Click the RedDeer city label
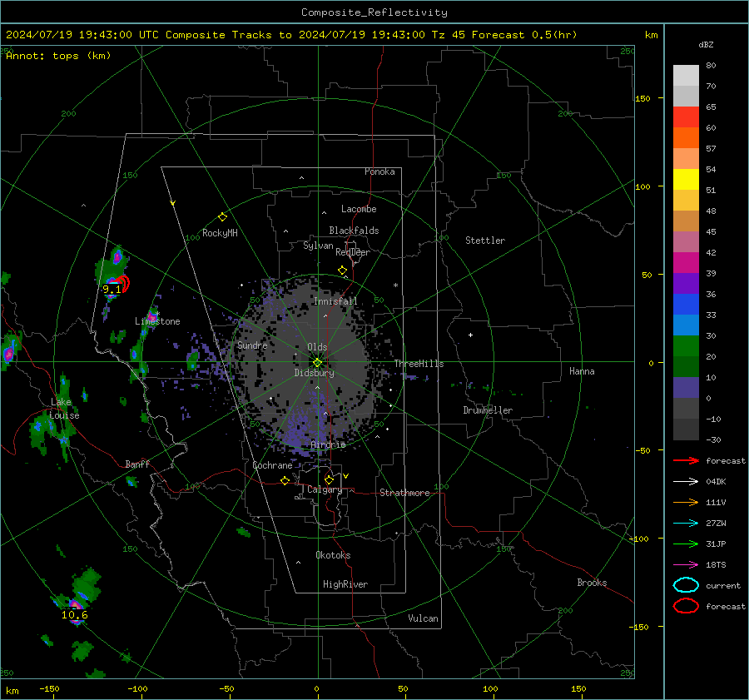 pos(353,252)
